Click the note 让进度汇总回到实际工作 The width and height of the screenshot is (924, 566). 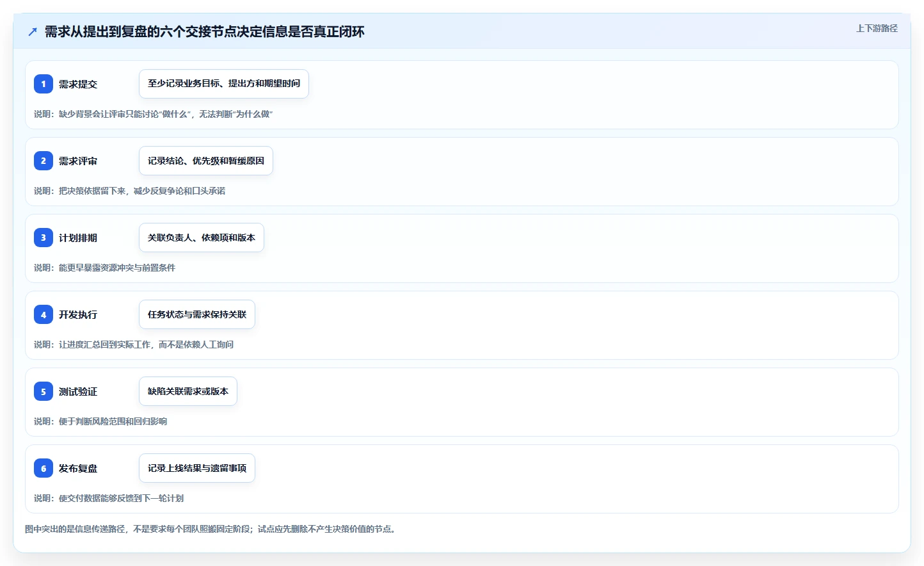click(134, 344)
